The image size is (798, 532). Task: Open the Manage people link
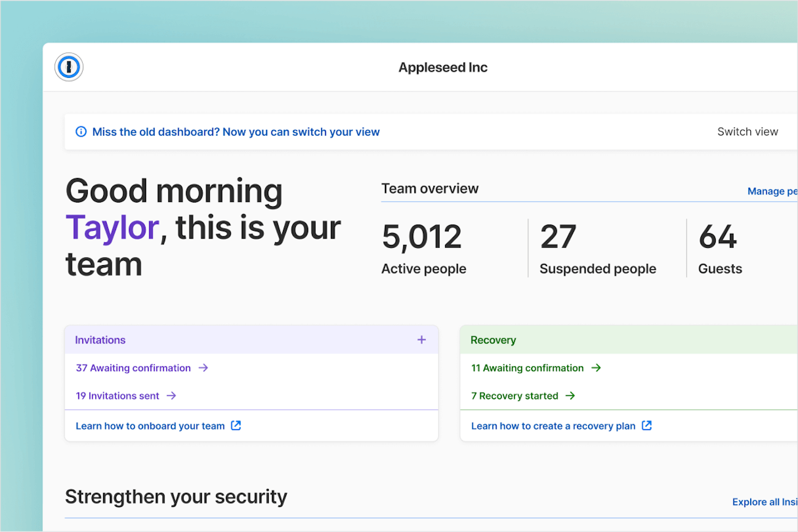[771, 191]
